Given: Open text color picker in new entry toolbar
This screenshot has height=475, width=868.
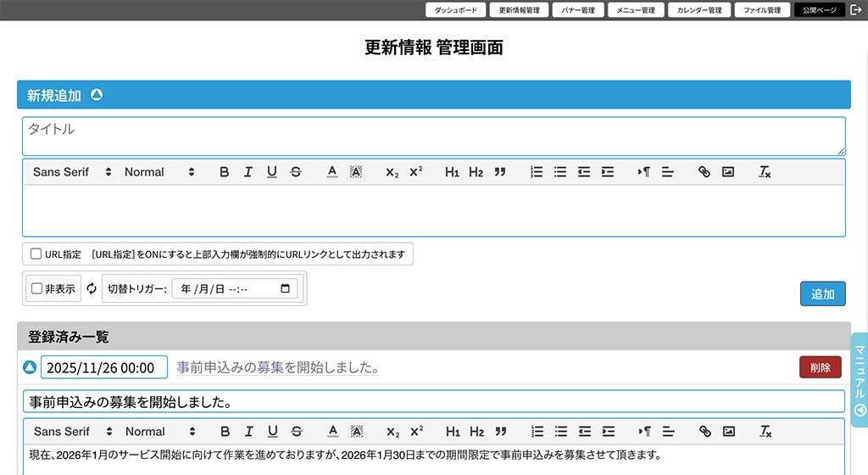Looking at the screenshot, I should (332, 172).
